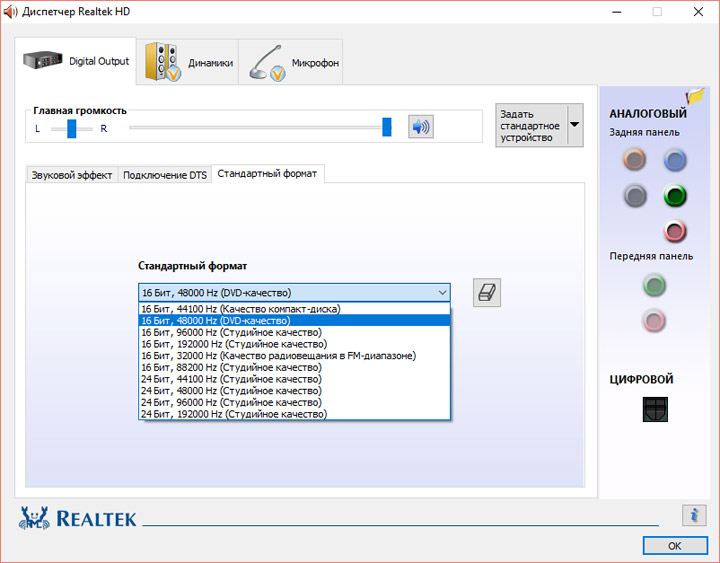Mute the main volume speaker button

pyautogui.click(x=421, y=127)
